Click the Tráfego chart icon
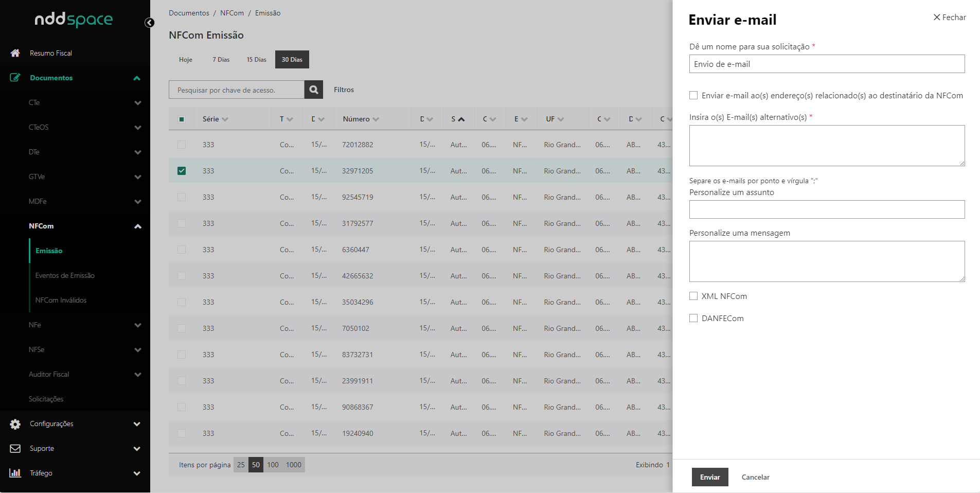 pyautogui.click(x=15, y=473)
